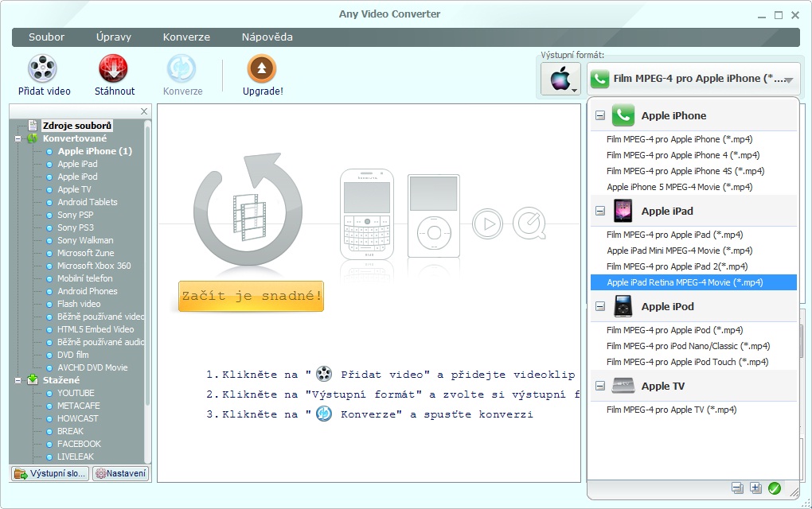Collapse the Konvertované tree node
The width and height of the screenshot is (812, 509).
click(18, 138)
